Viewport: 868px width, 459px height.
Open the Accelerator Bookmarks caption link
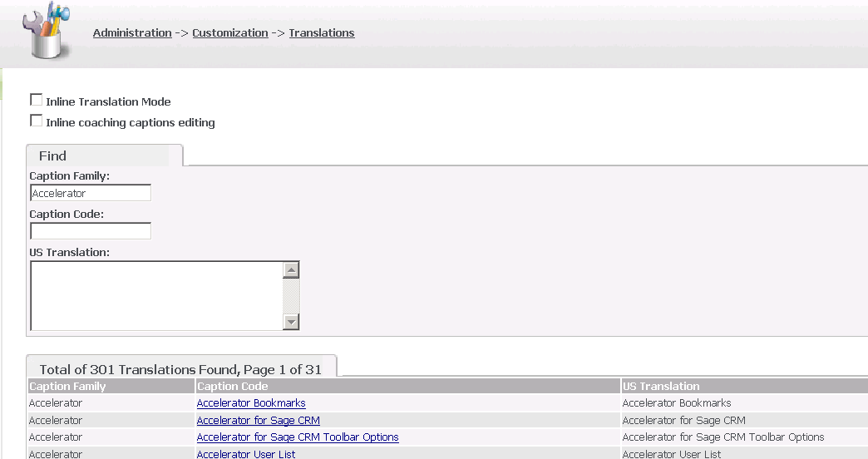pos(251,403)
